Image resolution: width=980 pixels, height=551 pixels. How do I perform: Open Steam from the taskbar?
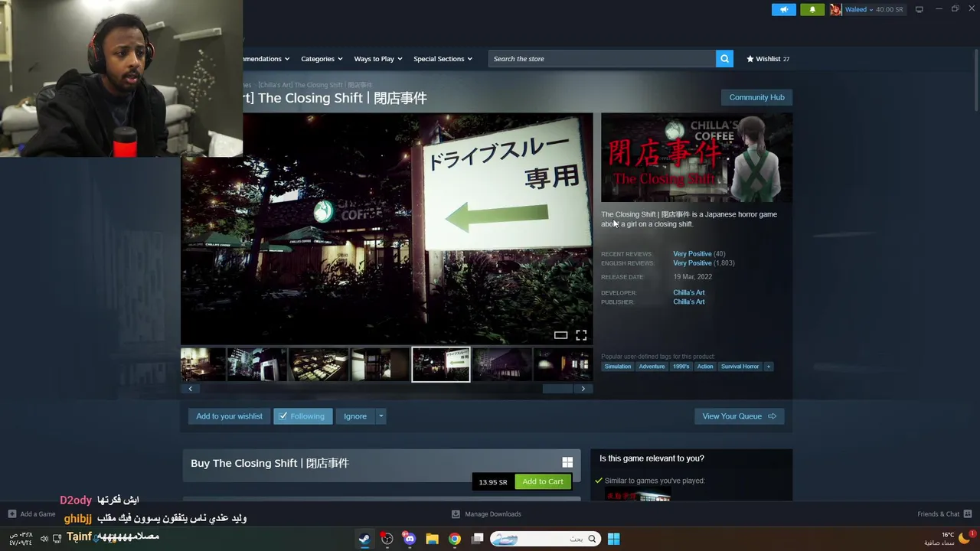[x=364, y=539]
